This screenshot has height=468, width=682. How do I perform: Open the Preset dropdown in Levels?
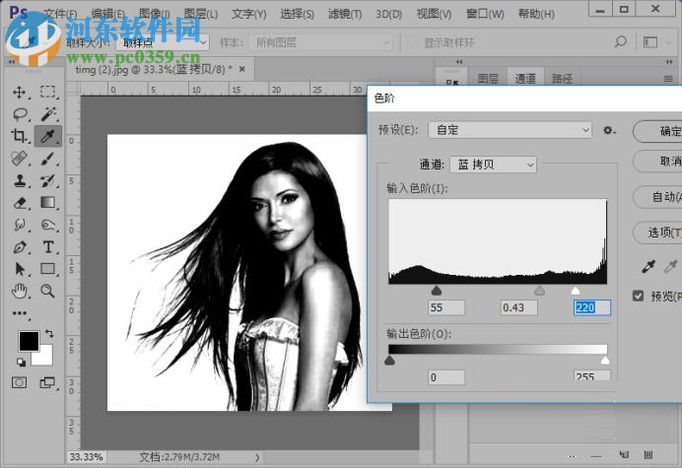510,130
